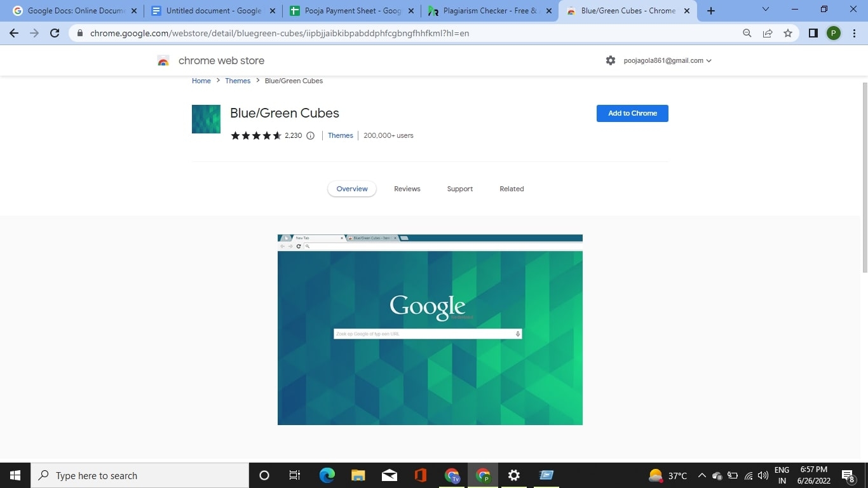868x488 pixels.
Task: Close the Google Docs tab
Action: tap(133, 11)
